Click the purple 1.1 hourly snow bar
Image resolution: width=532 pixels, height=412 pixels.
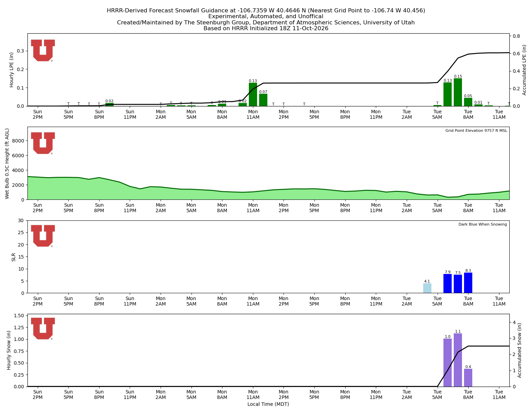[458, 360]
